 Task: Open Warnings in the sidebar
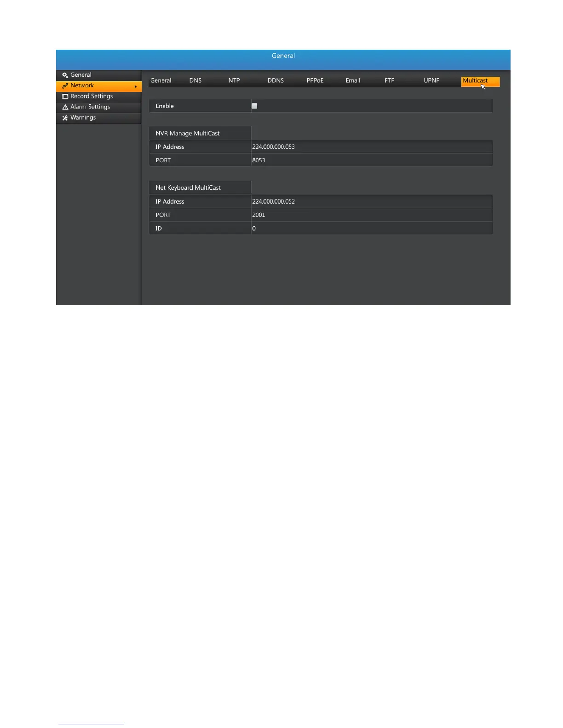(98, 118)
